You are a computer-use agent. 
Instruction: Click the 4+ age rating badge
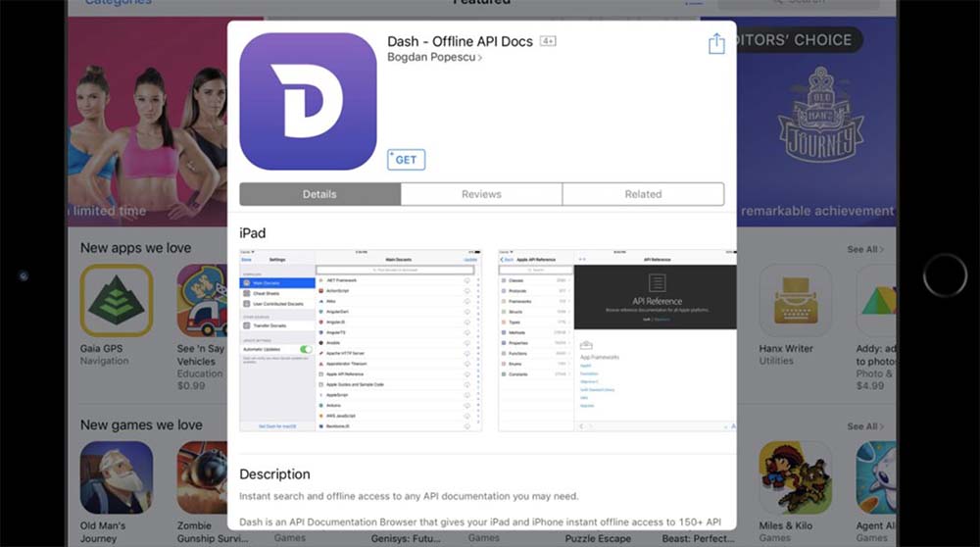548,41
